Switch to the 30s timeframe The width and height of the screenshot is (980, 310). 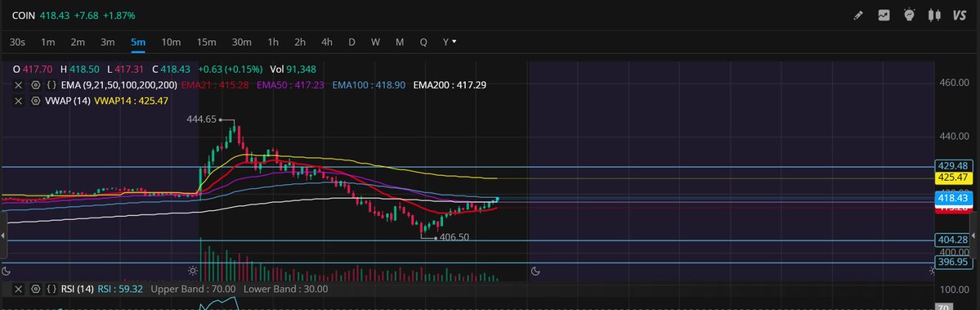pos(17,42)
